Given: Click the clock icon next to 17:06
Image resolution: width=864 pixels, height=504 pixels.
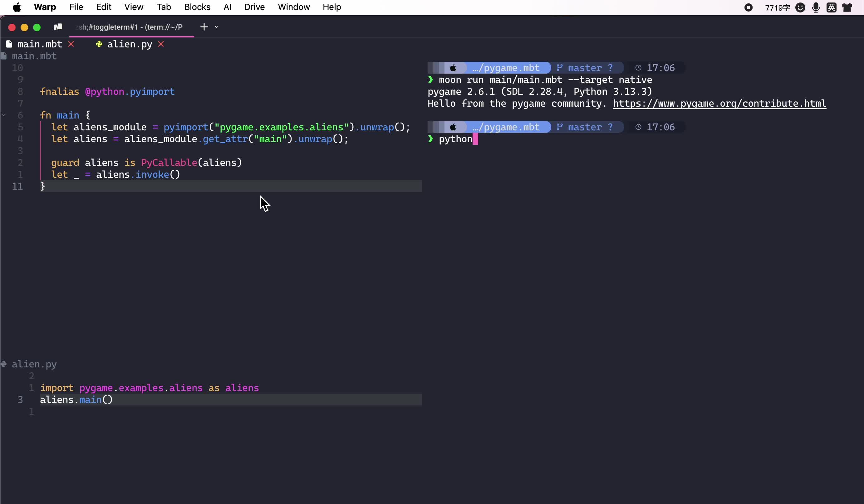Looking at the screenshot, I should (x=638, y=67).
